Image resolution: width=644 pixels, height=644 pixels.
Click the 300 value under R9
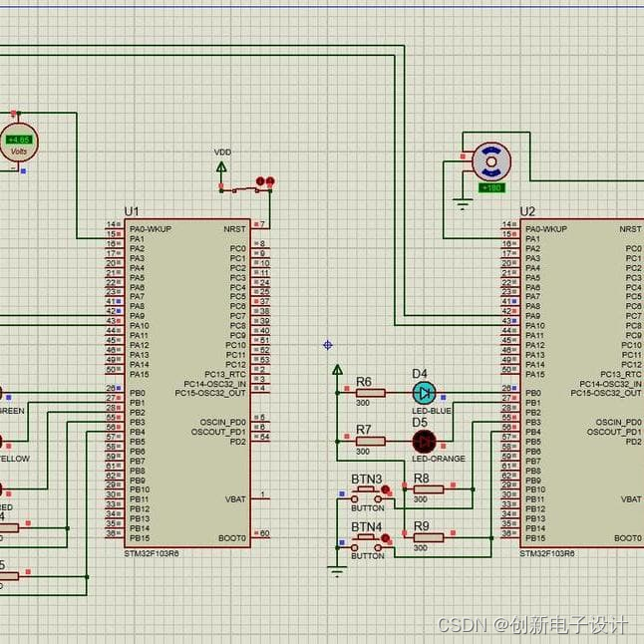[x=420, y=548]
